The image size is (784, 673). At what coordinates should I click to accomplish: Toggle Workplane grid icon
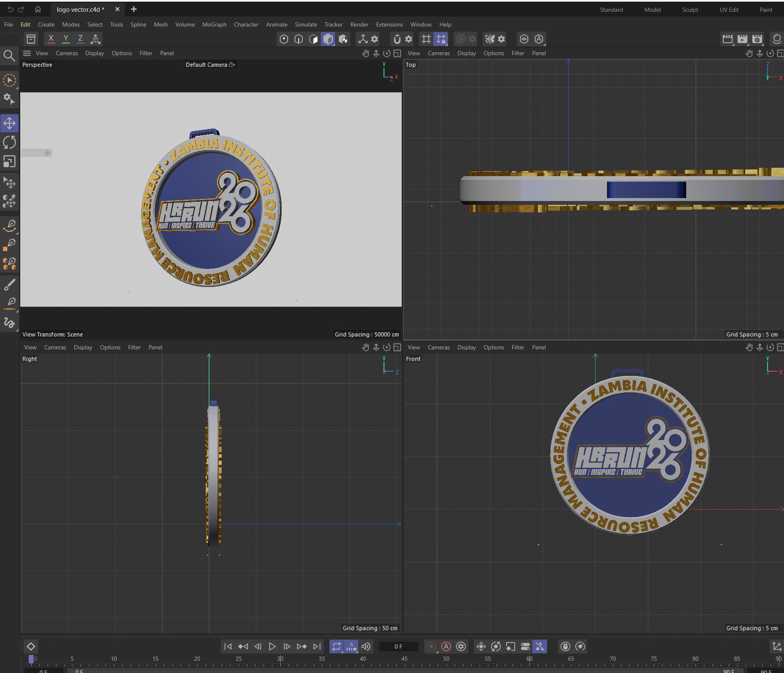coord(426,39)
